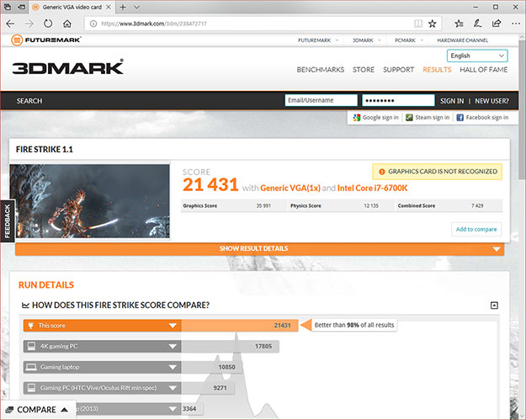Click the 17805 score bar

230,346
